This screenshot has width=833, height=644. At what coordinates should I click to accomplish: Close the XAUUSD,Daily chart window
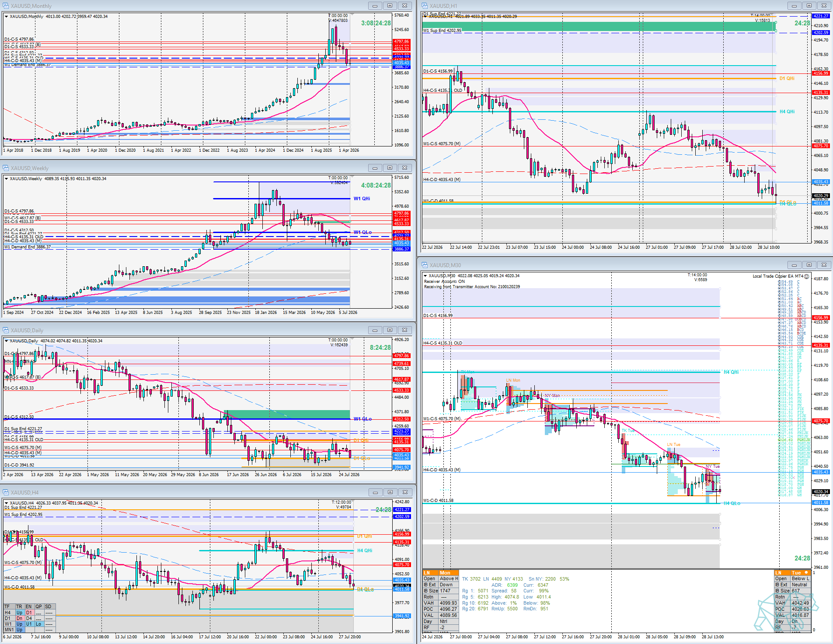(405, 330)
